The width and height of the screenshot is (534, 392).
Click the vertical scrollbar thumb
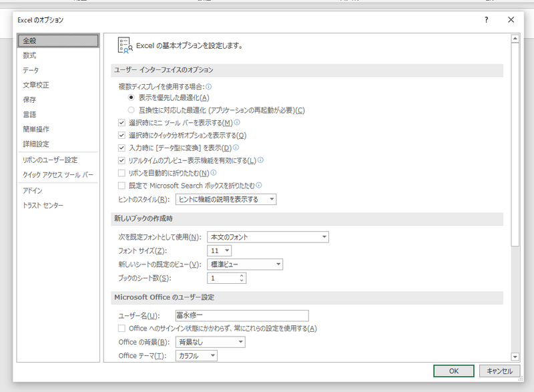click(x=515, y=144)
